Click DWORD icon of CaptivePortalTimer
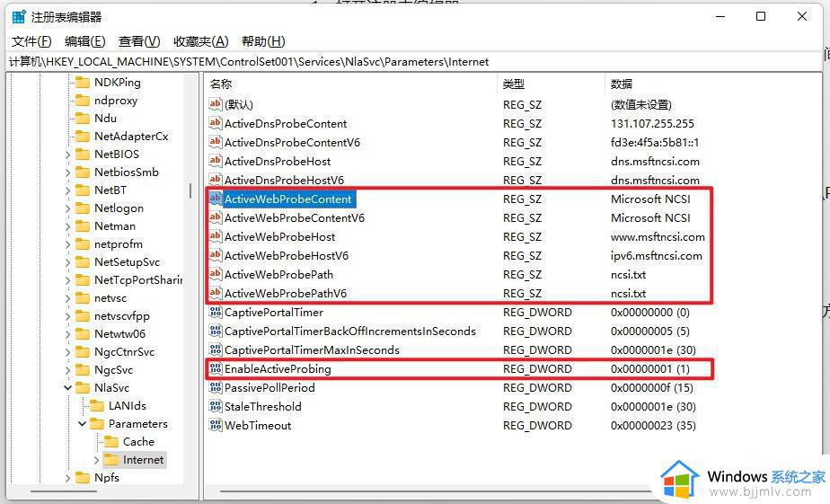The height and width of the screenshot is (504, 830). pyautogui.click(x=215, y=313)
